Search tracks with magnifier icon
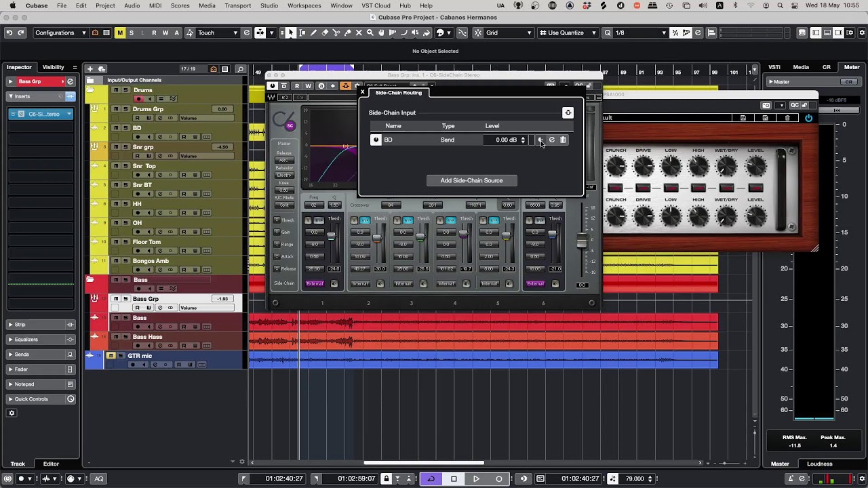 coord(240,68)
